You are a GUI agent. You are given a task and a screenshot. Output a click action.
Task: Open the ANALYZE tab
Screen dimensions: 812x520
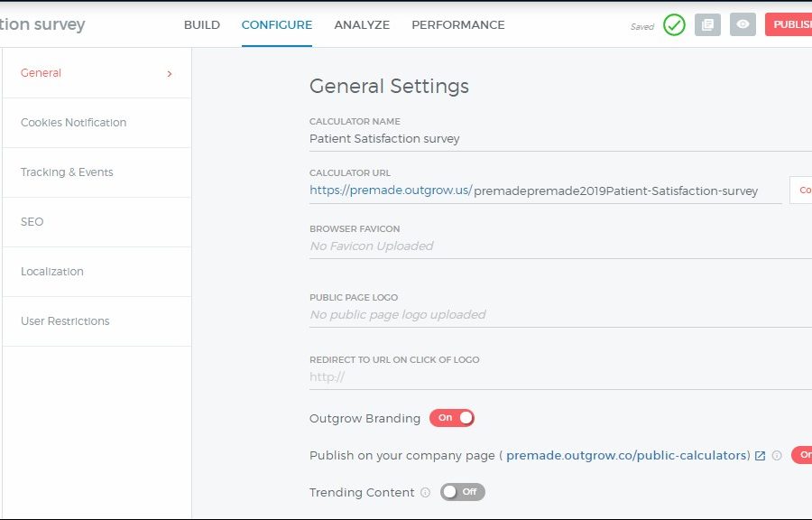pos(362,25)
